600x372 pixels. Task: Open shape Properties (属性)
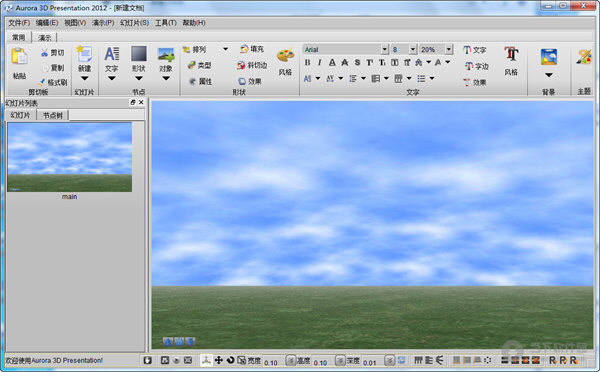coord(201,81)
